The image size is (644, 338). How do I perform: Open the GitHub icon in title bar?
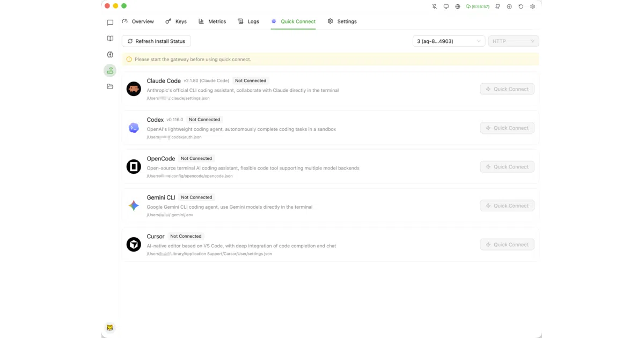point(497,6)
